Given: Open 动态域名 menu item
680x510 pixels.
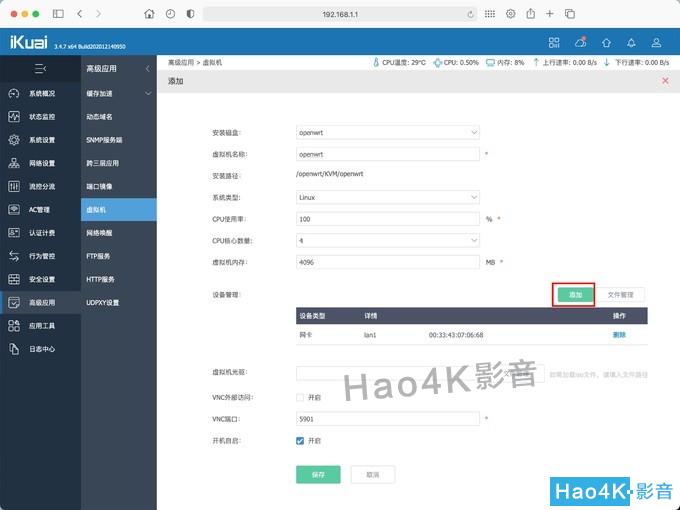Looking at the screenshot, I should (x=99, y=117).
